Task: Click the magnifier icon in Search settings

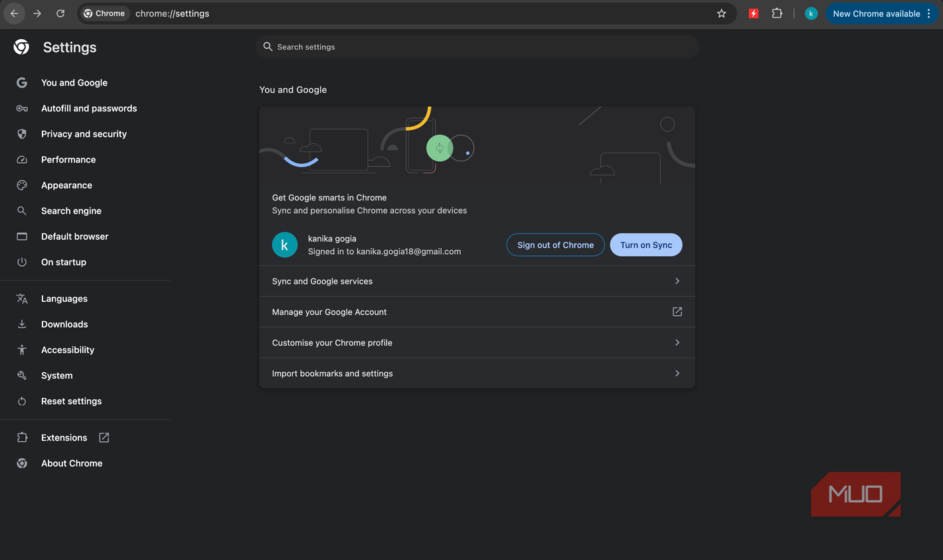Action: coord(268,46)
